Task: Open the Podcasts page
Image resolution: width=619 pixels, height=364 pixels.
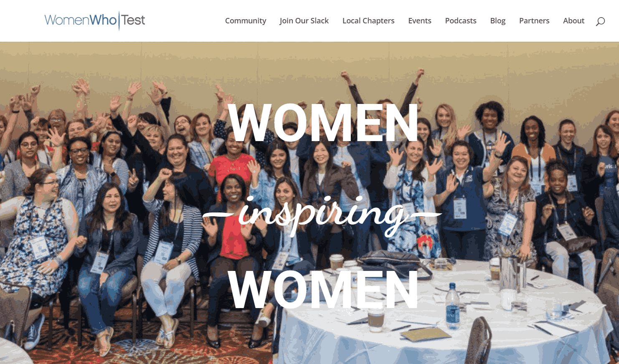Action: pyautogui.click(x=461, y=21)
